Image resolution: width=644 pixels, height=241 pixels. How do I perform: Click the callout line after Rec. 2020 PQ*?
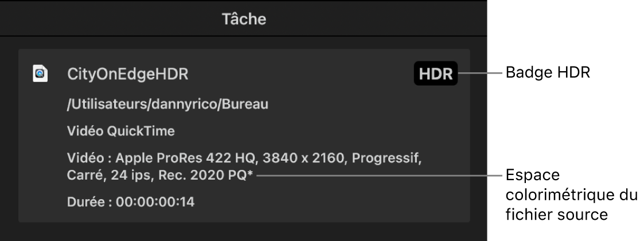point(378,176)
